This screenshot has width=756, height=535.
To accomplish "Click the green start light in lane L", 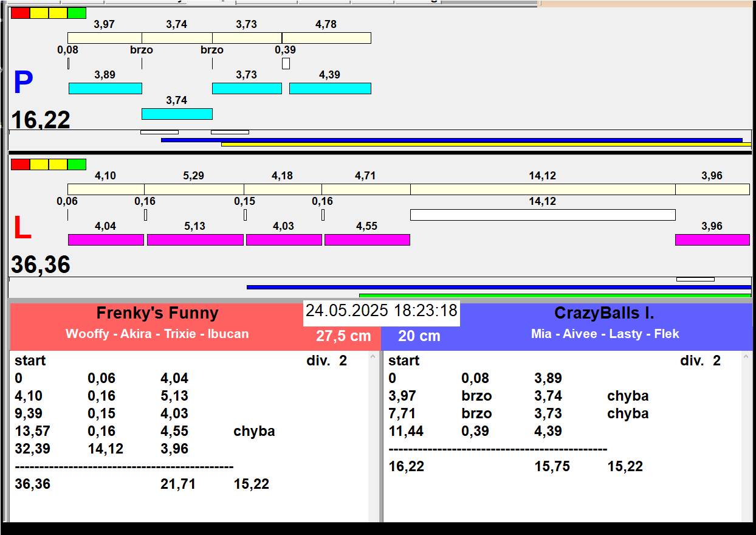I will pyautogui.click(x=77, y=164).
